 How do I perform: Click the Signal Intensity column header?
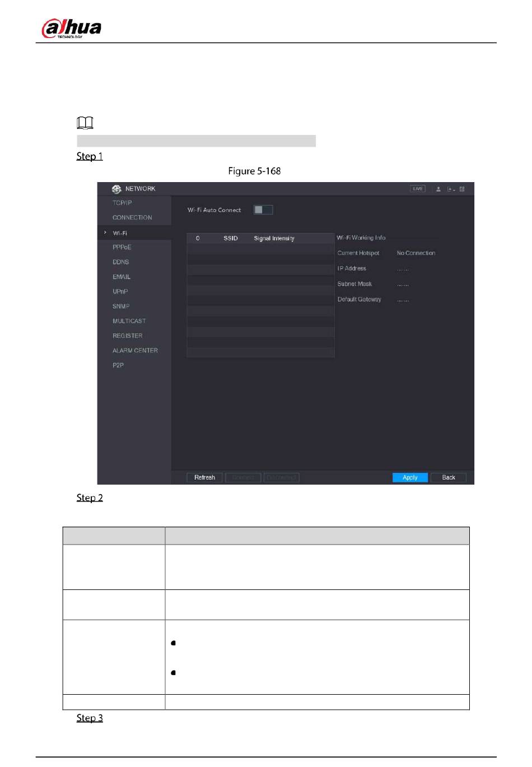(274, 238)
